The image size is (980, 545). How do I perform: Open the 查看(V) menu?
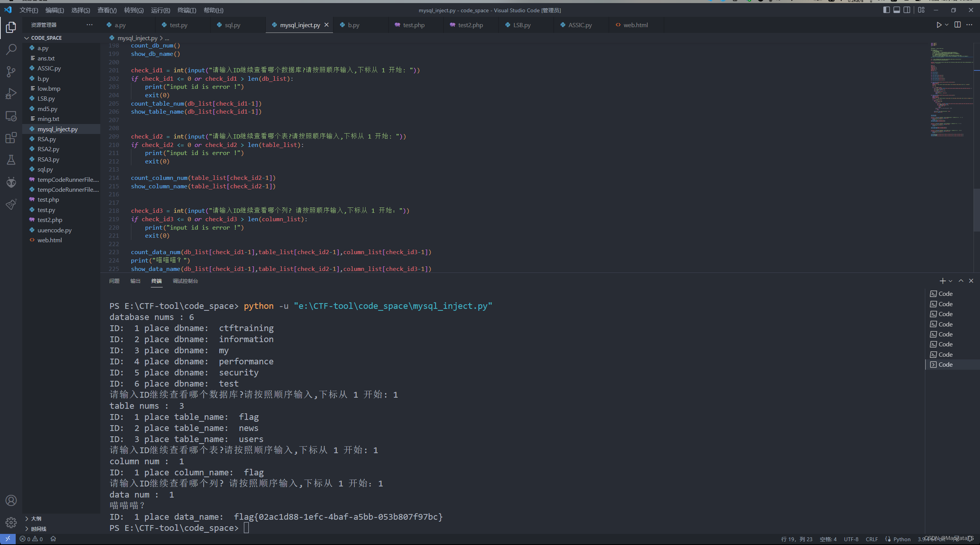coord(107,10)
